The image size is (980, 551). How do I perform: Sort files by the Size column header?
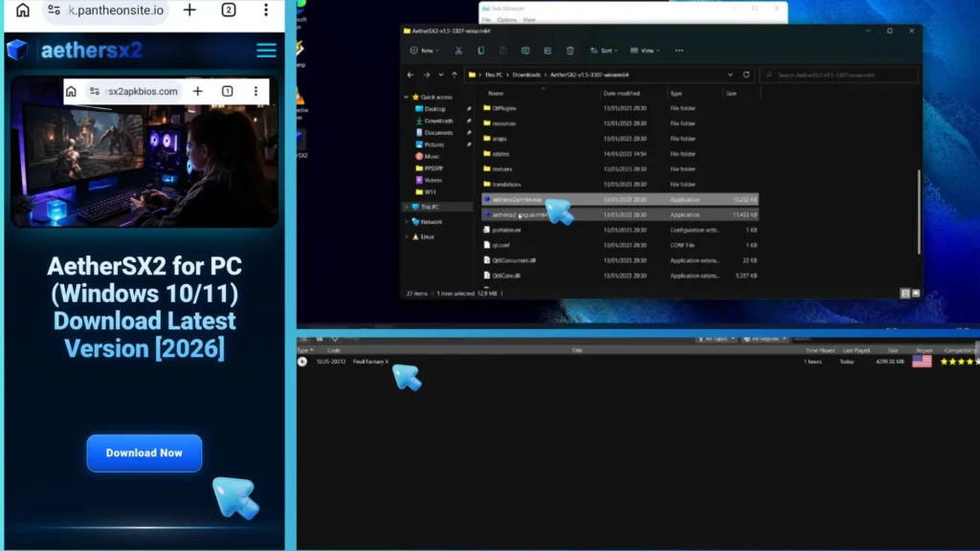point(731,93)
